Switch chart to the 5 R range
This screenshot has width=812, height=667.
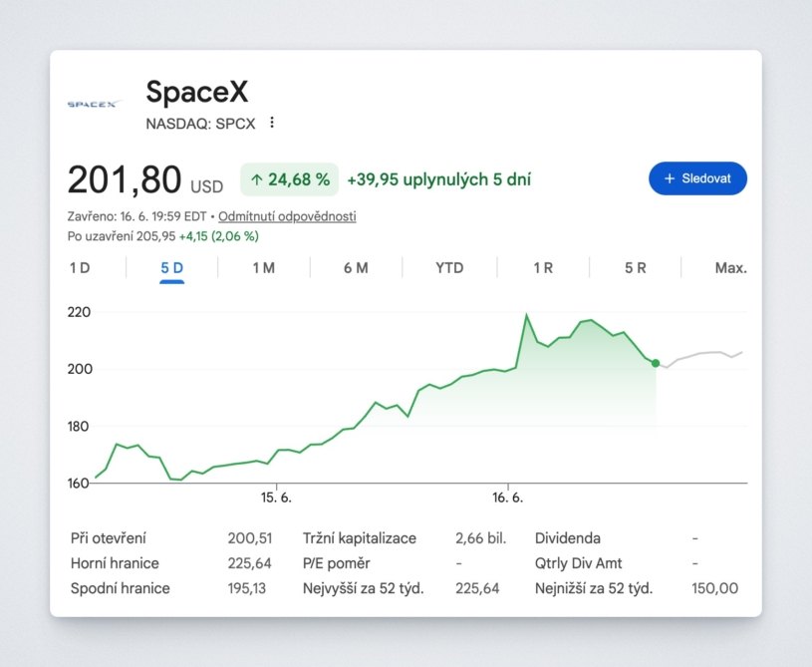tap(635, 268)
